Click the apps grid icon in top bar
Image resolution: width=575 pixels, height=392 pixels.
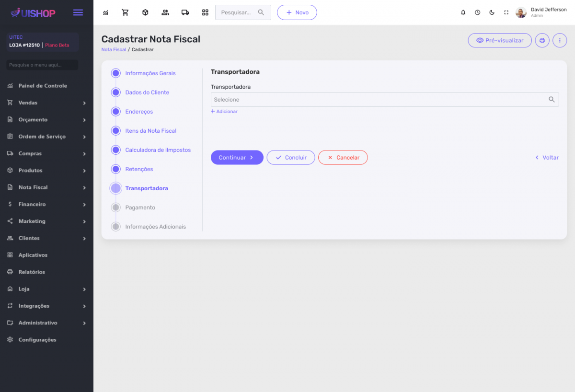(205, 12)
